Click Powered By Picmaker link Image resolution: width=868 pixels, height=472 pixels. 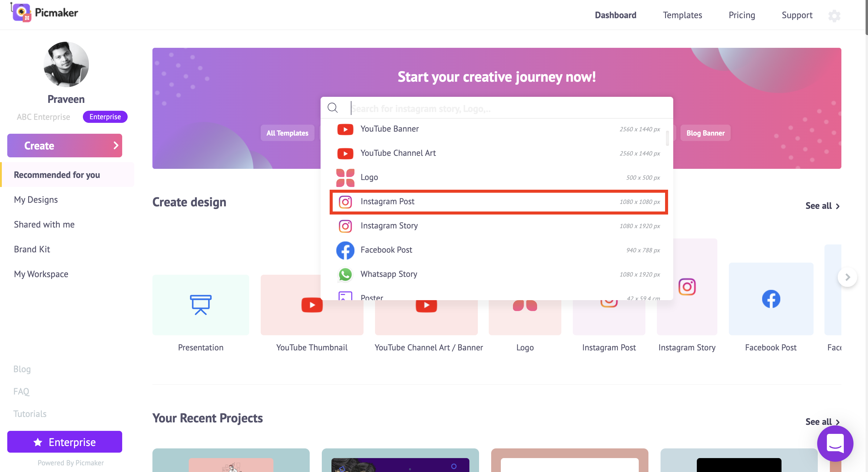tap(70, 463)
